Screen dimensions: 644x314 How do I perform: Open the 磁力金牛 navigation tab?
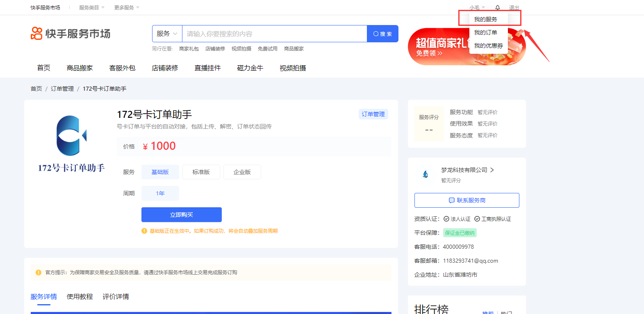pos(250,68)
